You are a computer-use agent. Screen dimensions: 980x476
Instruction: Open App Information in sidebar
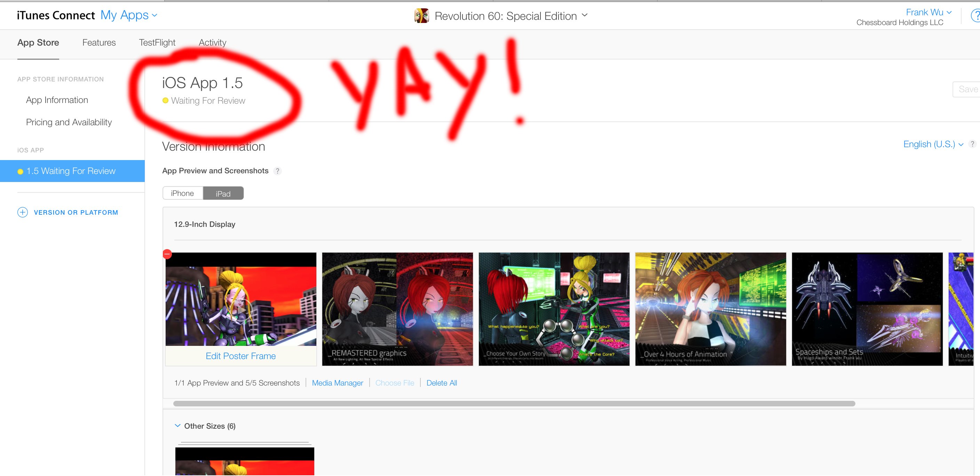(57, 100)
